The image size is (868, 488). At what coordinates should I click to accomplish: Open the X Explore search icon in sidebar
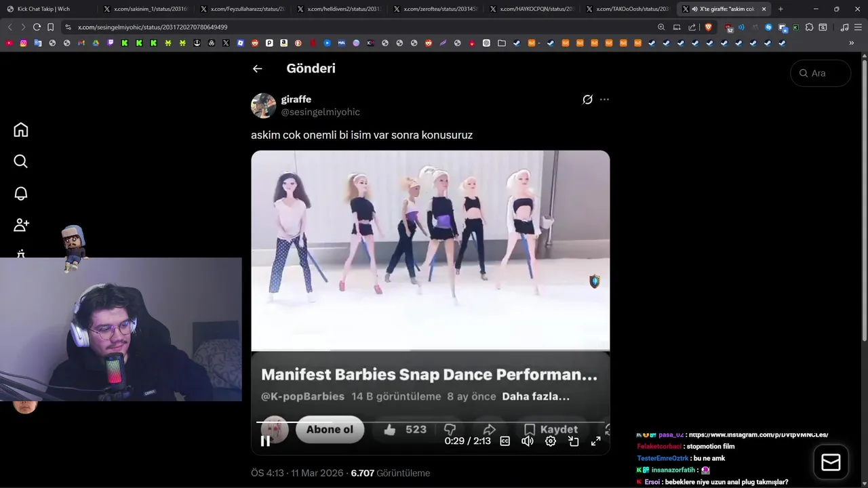click(x=21, y=161)
